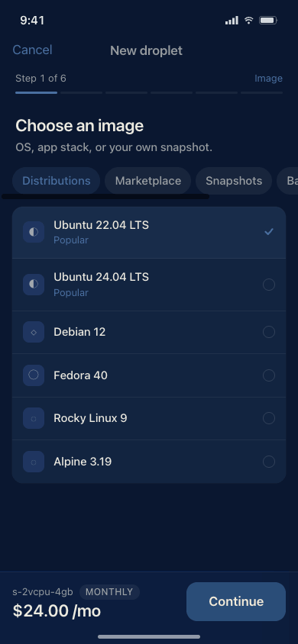
Task: Tap the Rocky Linux 9 icon
Action: [x=34, y=418]
